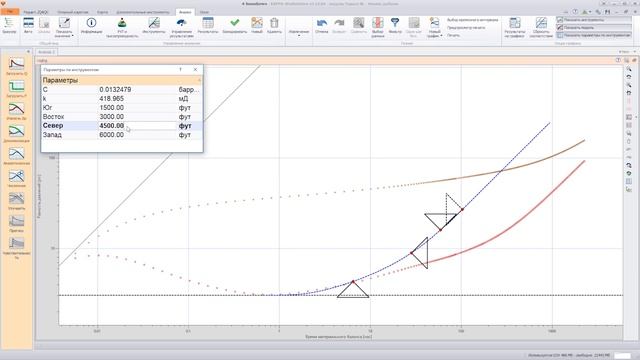The height and width of the screenshot is (360, 640).
Task: Click the Data selection icon with red band
Action: [x=378, y=28]
